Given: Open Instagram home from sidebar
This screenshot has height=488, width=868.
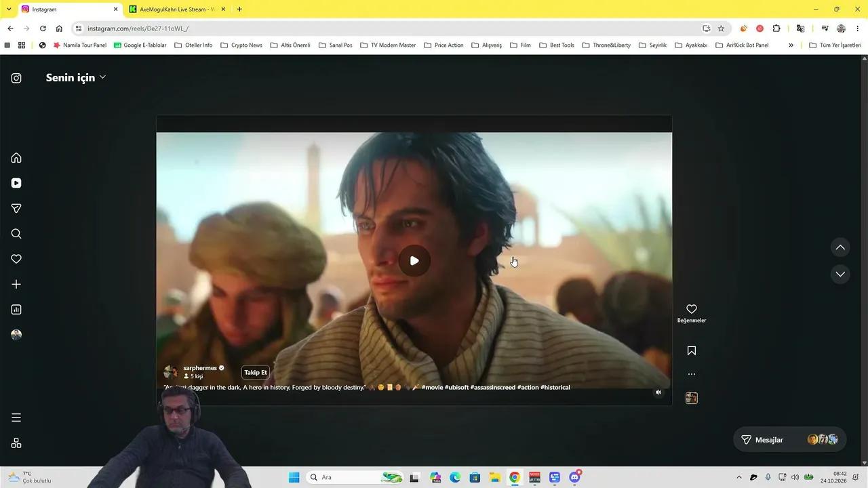Looking at the screenshot, I should coord(16,158).
